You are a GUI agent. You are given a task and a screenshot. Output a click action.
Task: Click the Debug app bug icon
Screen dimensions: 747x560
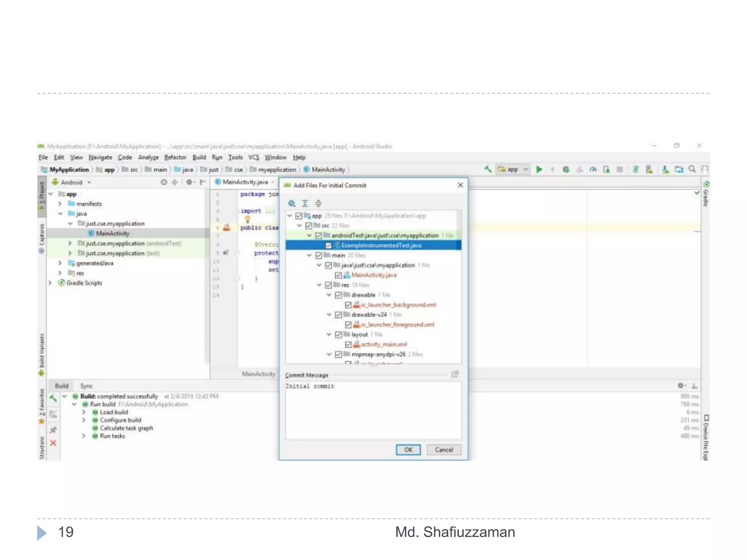(x=566, y=169)
